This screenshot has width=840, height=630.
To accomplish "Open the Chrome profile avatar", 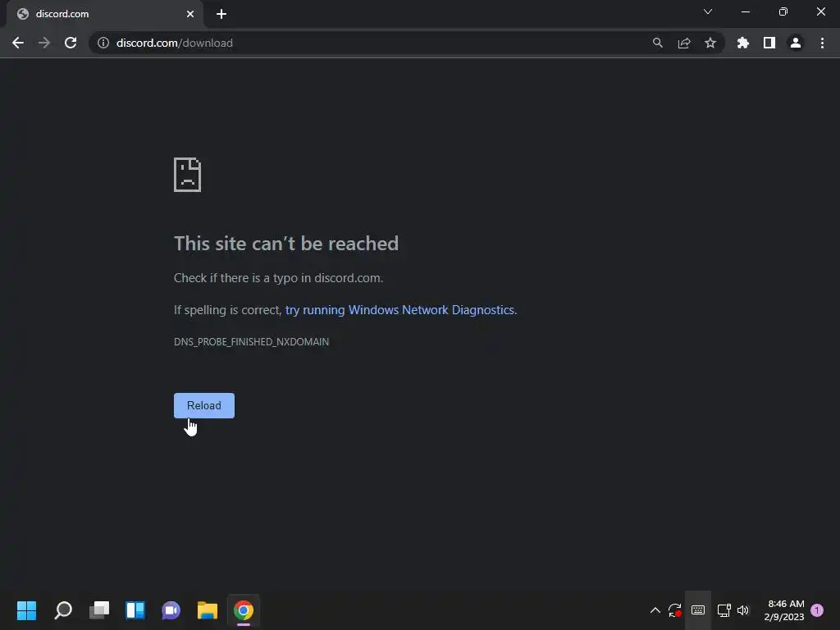I will coord(796,43).
